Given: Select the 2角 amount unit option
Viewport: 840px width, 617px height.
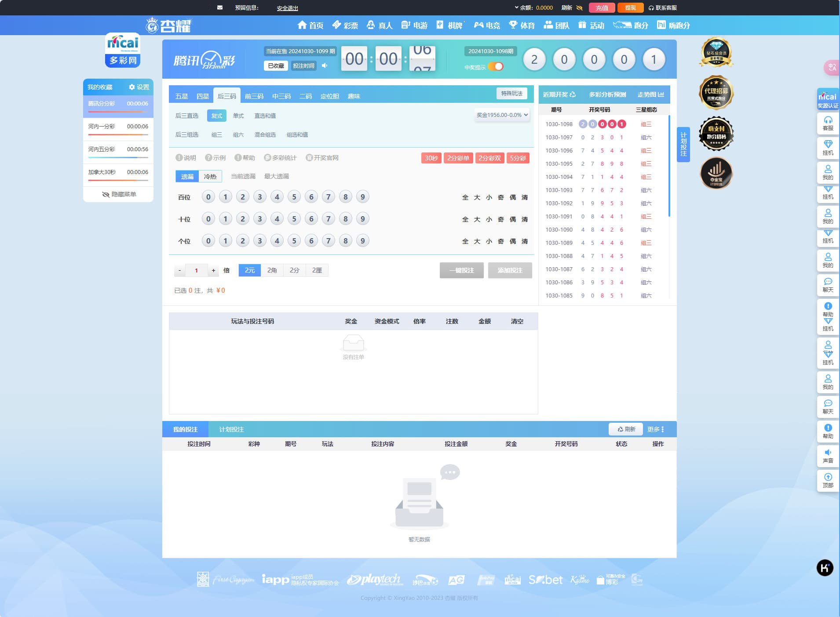Looking at the screenshot, I should click(272, 270).
